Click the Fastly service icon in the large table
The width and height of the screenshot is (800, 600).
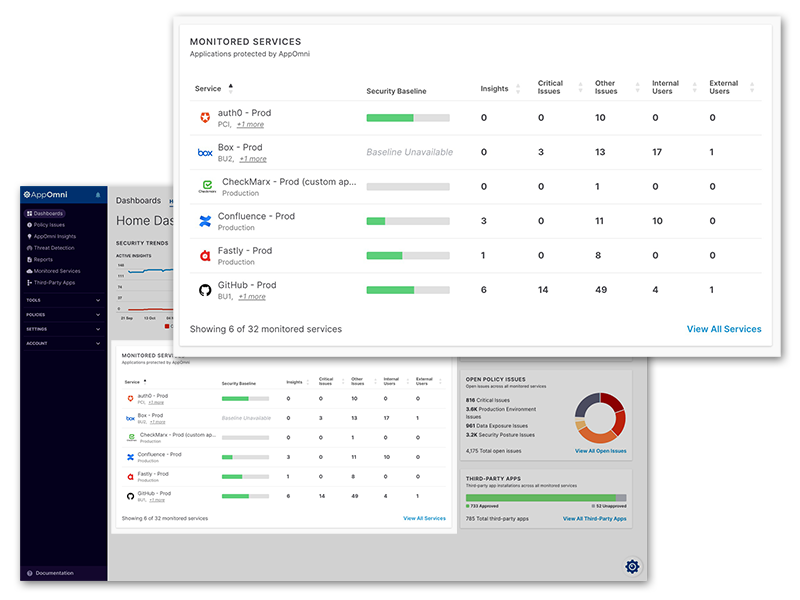click(205, 256)
